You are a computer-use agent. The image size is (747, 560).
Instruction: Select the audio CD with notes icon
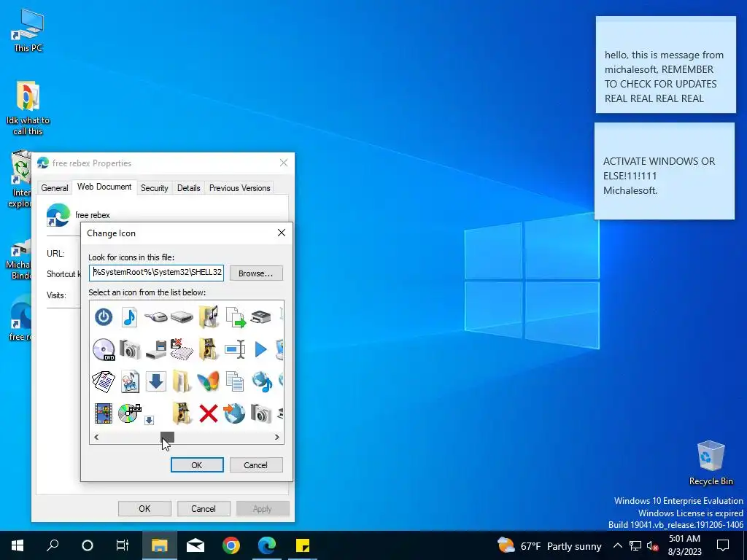tap(130, 413)
